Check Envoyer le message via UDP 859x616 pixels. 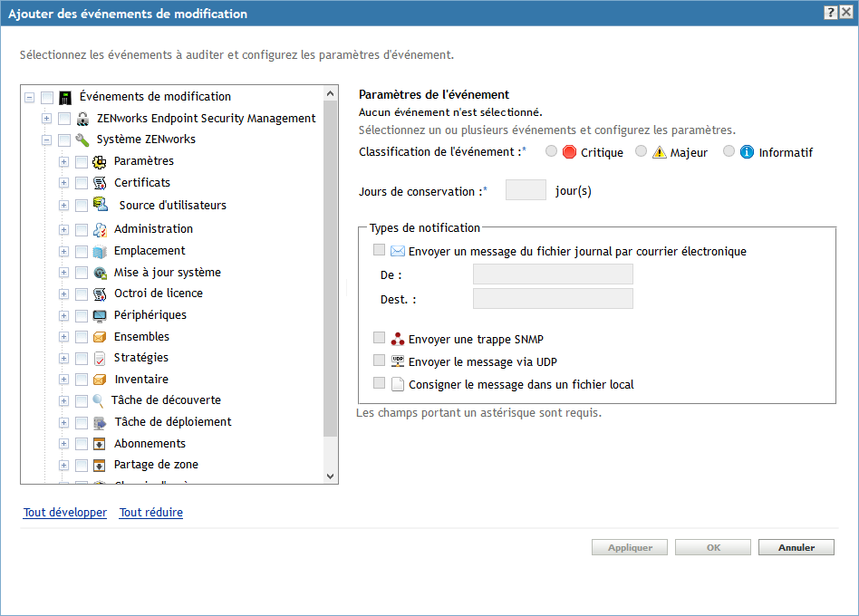[379, 360]
